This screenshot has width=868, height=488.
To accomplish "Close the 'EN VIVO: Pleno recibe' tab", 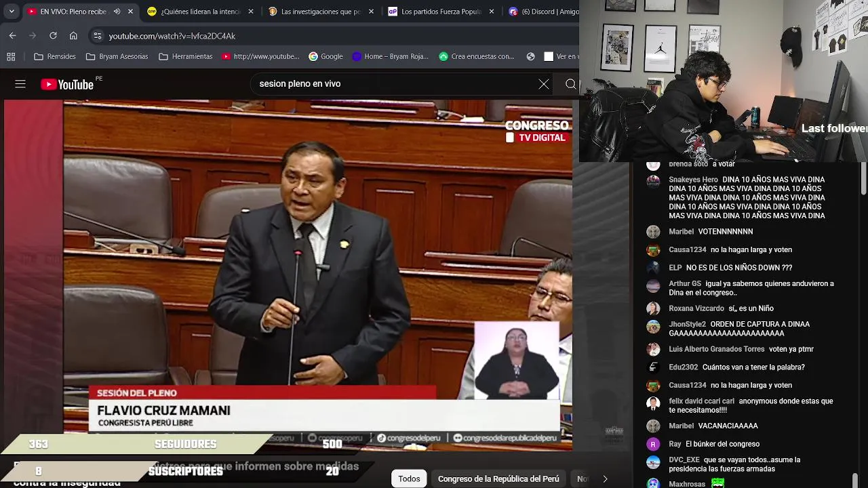I will (x=130, y=12).
